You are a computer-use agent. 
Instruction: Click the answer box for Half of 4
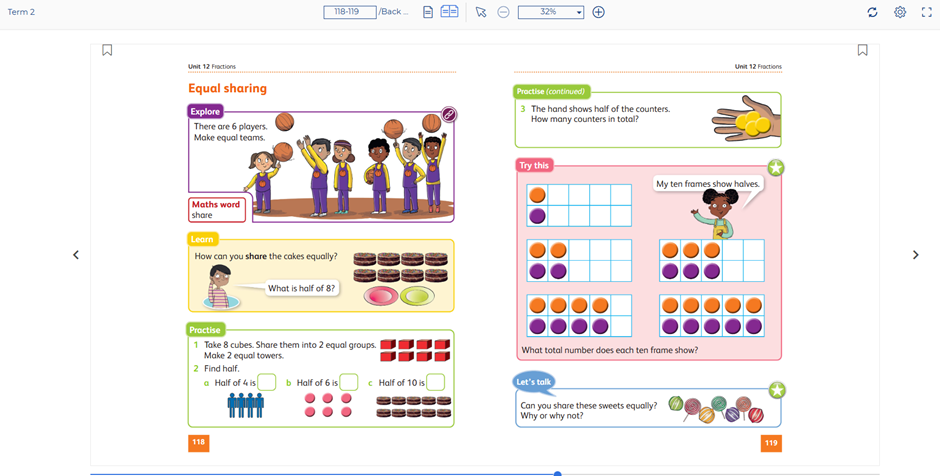[x=267, y=382]
